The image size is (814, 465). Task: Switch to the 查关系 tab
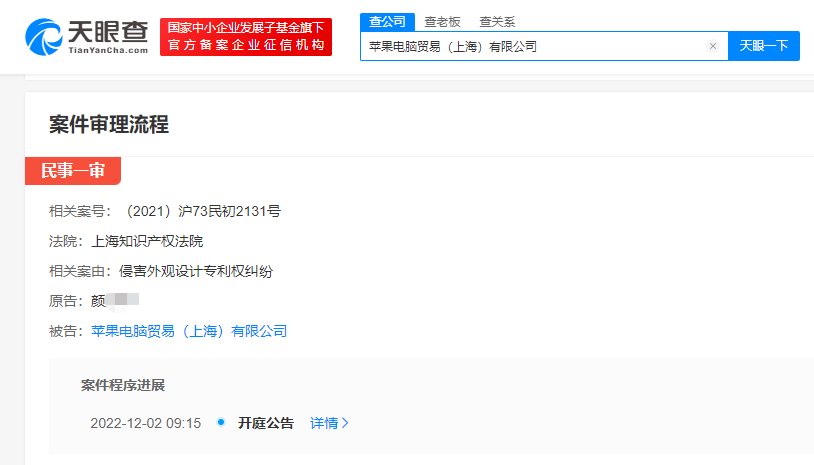pyautogui.click(x=497, y=22)
